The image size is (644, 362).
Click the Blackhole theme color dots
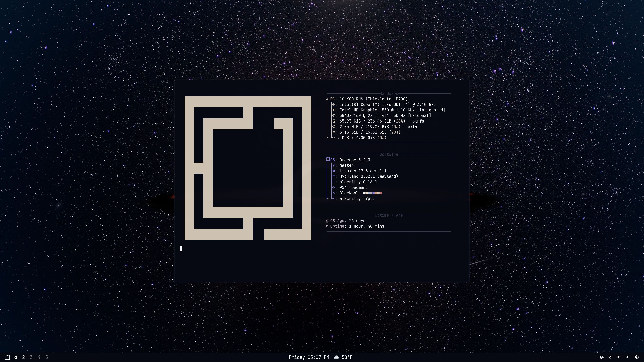point(372,193)
